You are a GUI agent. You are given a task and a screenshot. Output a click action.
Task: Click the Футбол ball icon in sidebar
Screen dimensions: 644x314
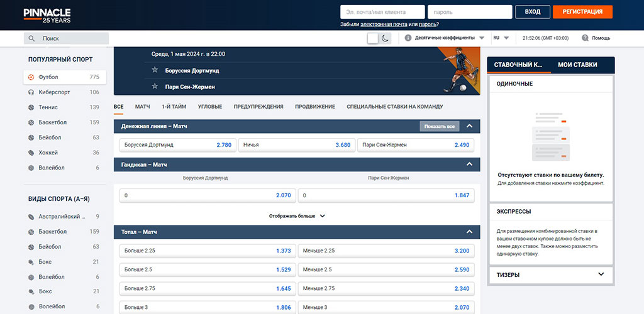(x=31, y=77)
